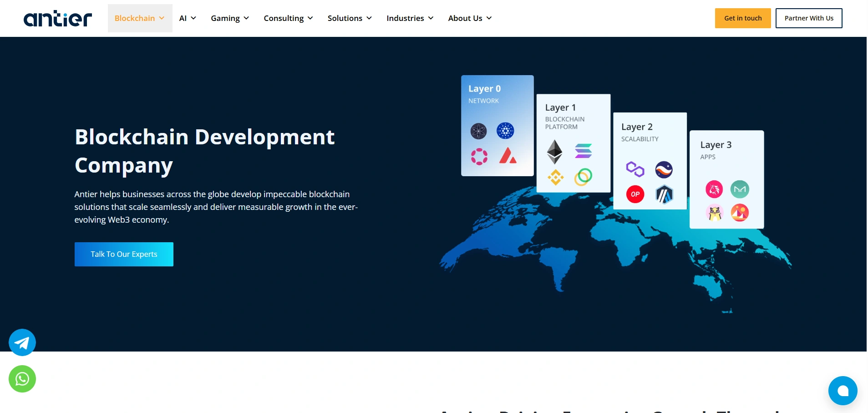
Task: Click the Solana striped icon
Action: point(583,151)
